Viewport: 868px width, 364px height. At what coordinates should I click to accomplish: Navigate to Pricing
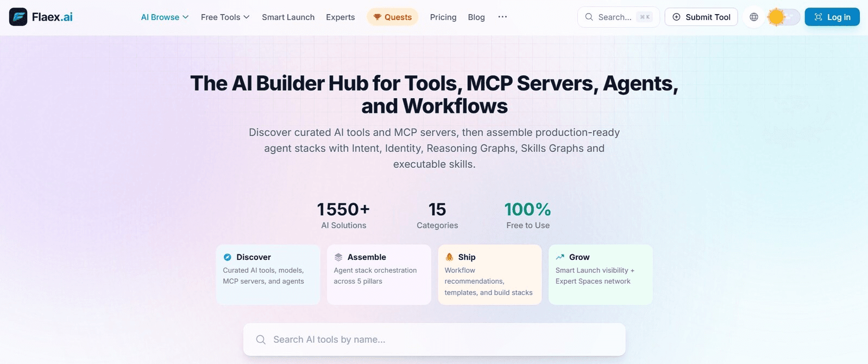[x=443, y=17]
